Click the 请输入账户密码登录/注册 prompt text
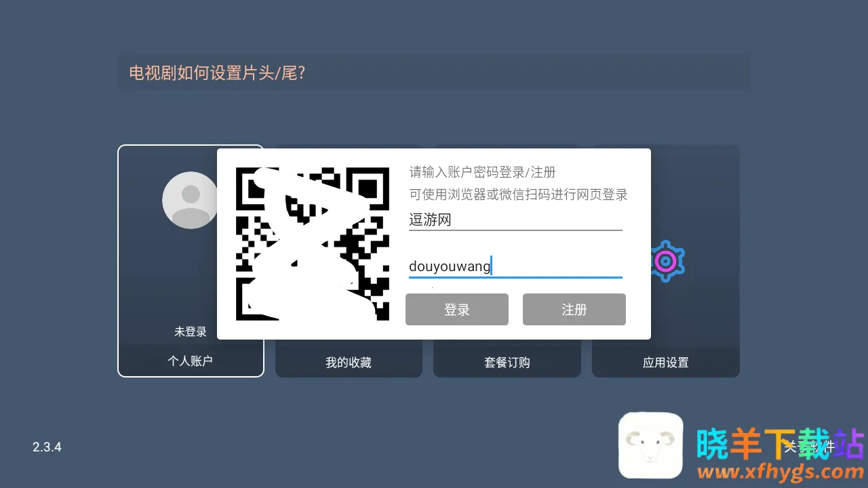 483,172
